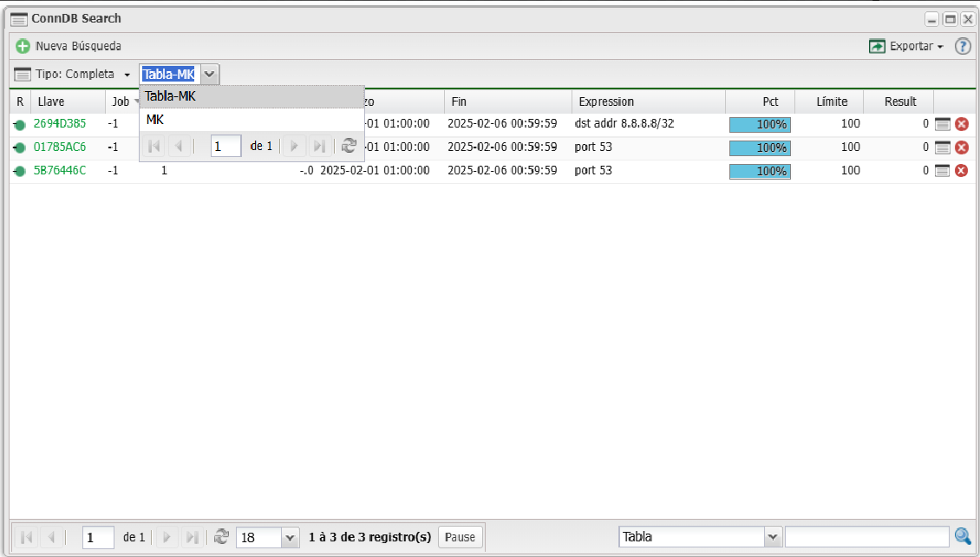Toggle status indicator of row 2694D385
980x557 pixels.
19,124
